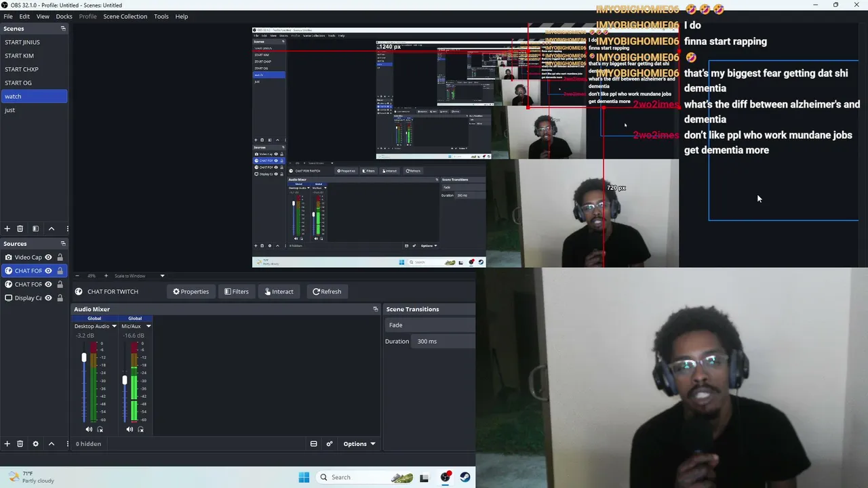Pop out the Scenes dock

(63, 28)
